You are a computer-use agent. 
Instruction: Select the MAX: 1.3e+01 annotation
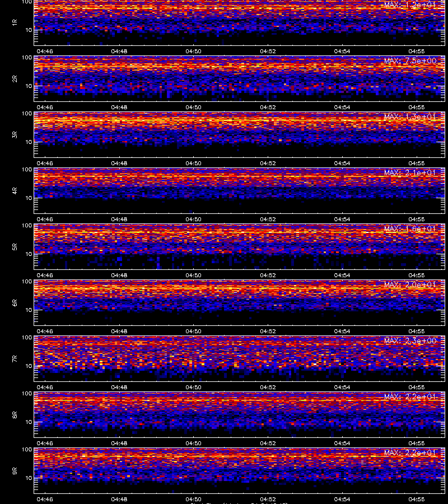coord(410,116)
